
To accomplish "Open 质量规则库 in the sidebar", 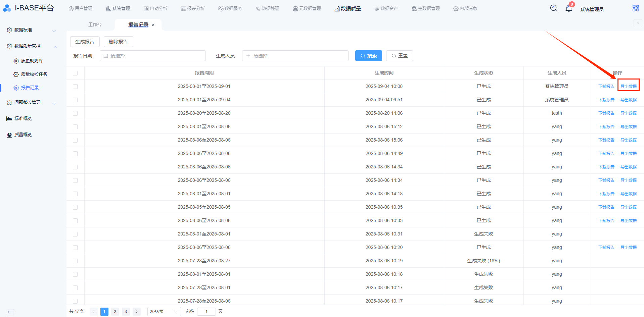I will coord(32,61).
